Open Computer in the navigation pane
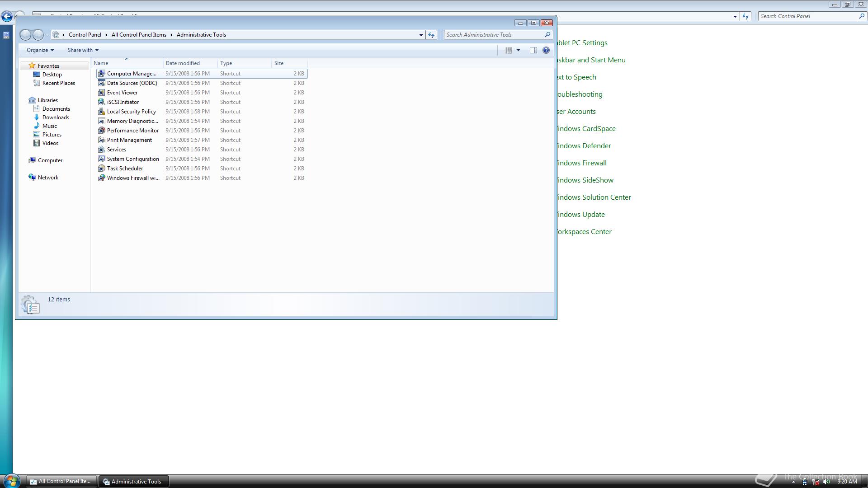 click(50, 160)
